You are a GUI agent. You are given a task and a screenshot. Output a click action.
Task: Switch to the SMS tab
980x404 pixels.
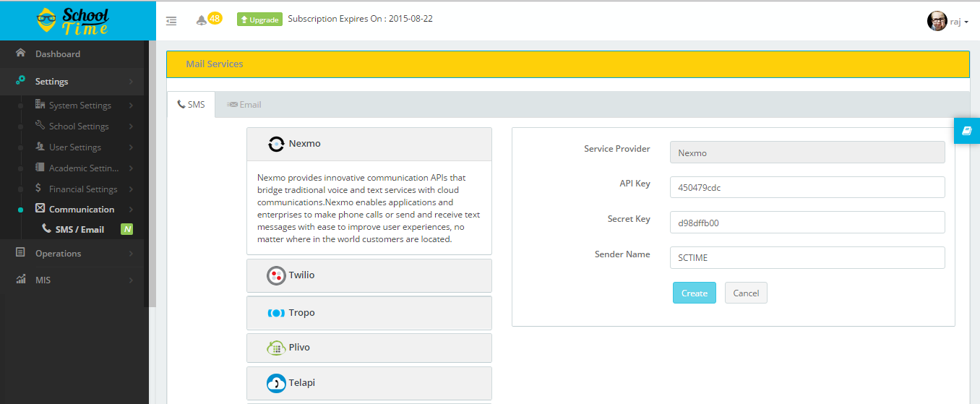[191, 105]
